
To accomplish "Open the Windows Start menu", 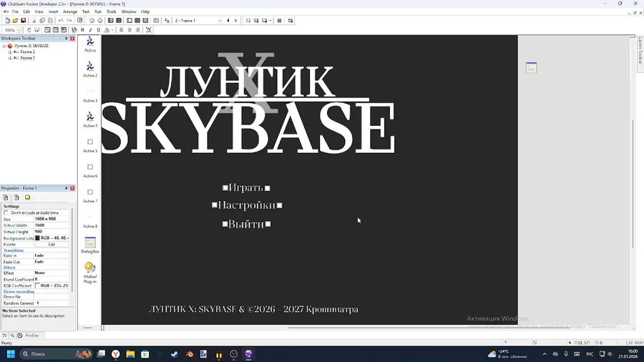I will (x=11, y=354).
